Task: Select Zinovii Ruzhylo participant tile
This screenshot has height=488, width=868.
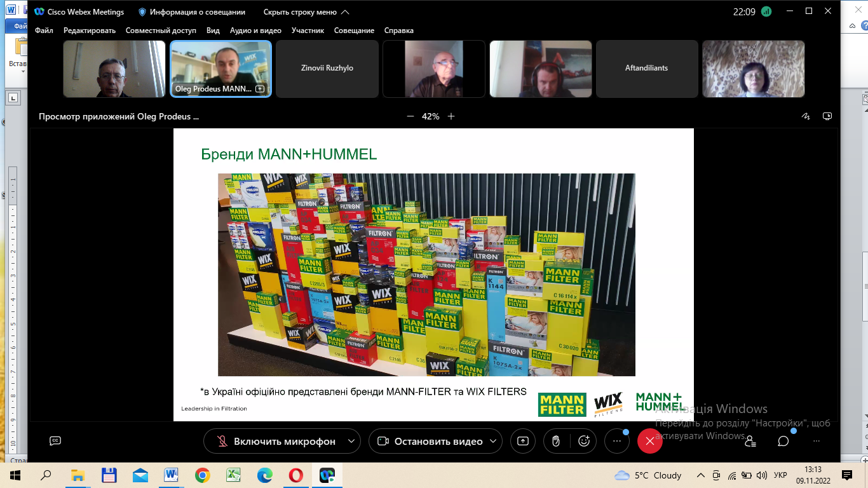Action: pos(327,69)
